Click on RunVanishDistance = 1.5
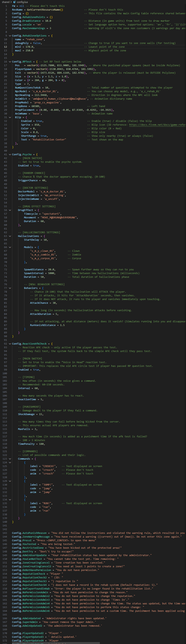Image resolution: width=186 pixels, height=644 pixels. pyautogui.click(x=47, y=325)
